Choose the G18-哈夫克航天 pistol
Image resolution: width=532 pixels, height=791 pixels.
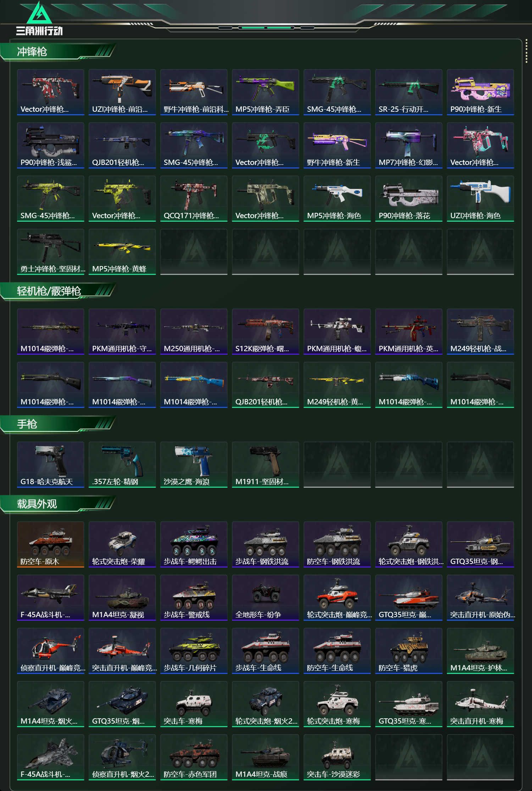(x=50, y=465)
